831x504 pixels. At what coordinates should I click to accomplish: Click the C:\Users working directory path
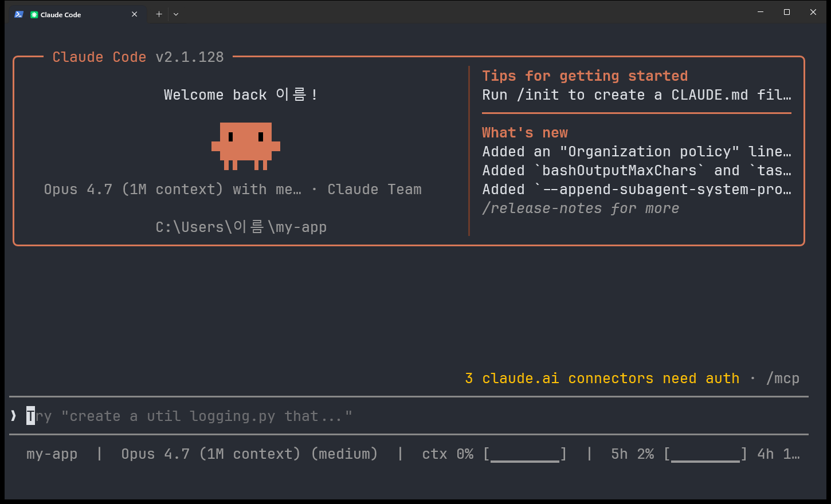pyautogui.click(x=241, y=227)
